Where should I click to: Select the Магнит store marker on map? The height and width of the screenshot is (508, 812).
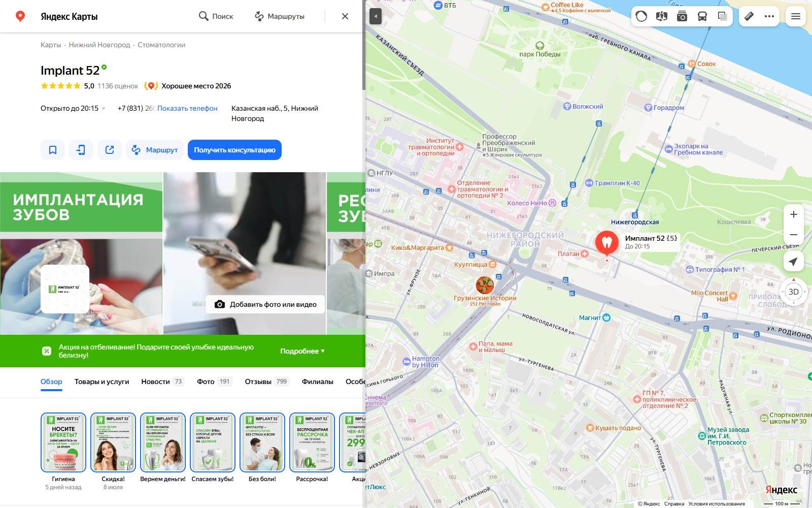(606, 317)
